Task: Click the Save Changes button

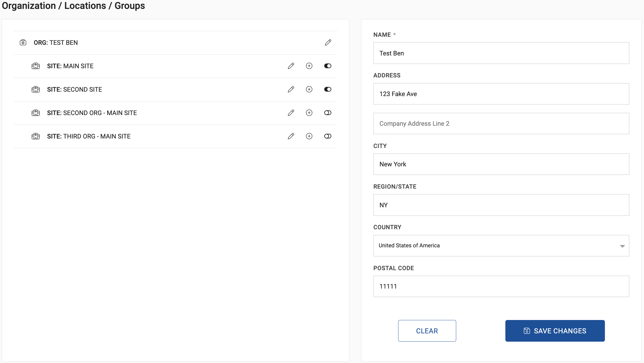Action: tap(555, 331)
